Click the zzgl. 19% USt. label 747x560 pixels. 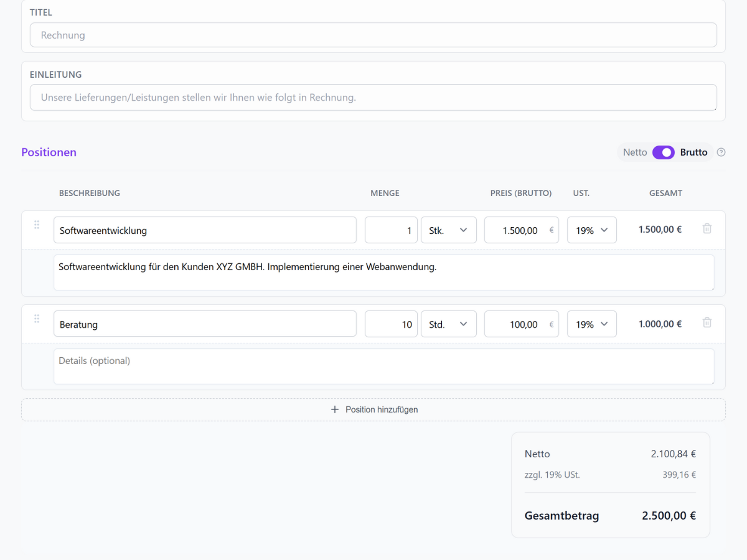tap(552, 475)
